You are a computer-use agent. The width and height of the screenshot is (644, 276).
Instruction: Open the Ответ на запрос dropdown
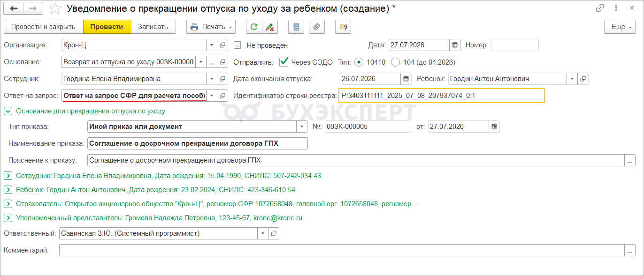212,96
